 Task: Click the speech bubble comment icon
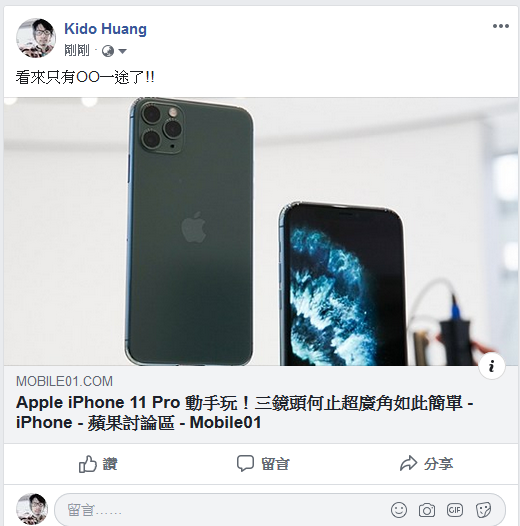coord(245,463)
